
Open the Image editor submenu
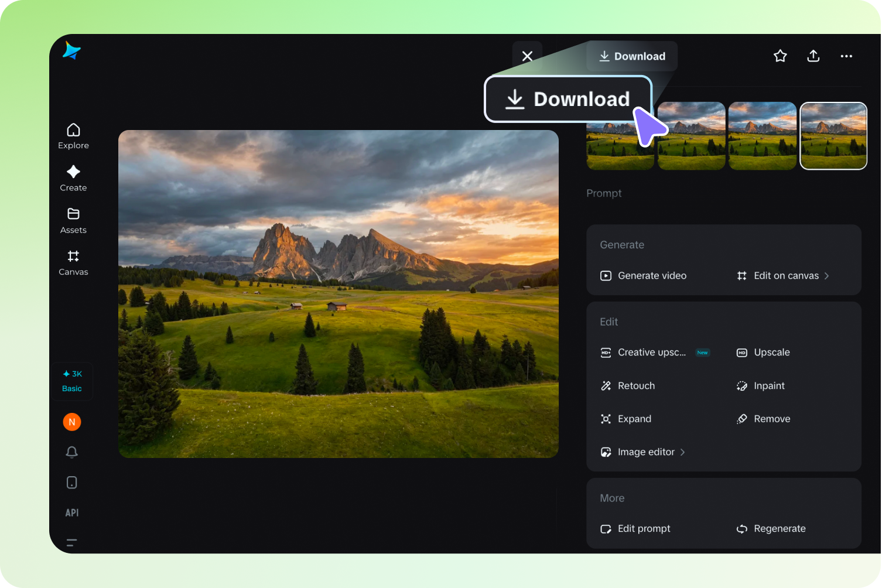pyautogui.click(x=645, y=452)
